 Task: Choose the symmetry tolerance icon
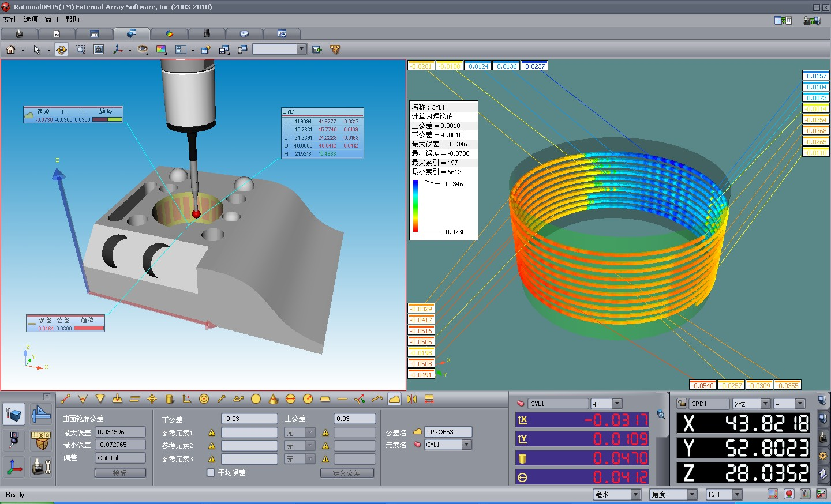411,399
